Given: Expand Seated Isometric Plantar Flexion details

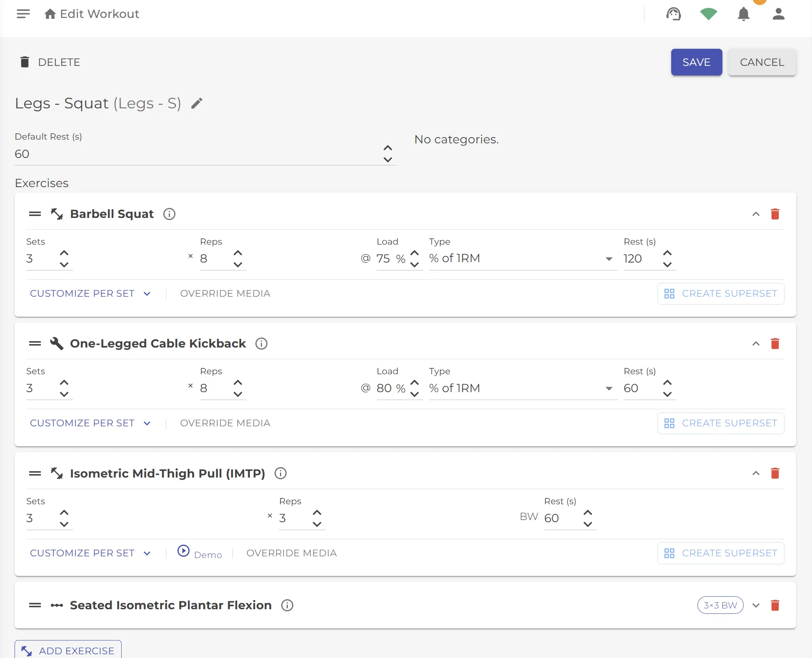Looking at the screenshot, I should [757, 605].
